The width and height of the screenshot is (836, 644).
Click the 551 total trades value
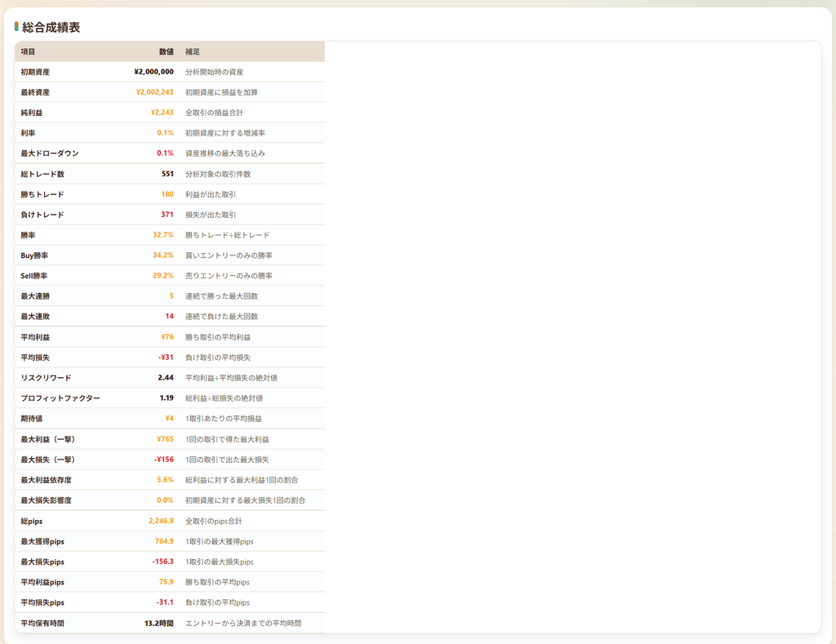click(x=167, y=174)
